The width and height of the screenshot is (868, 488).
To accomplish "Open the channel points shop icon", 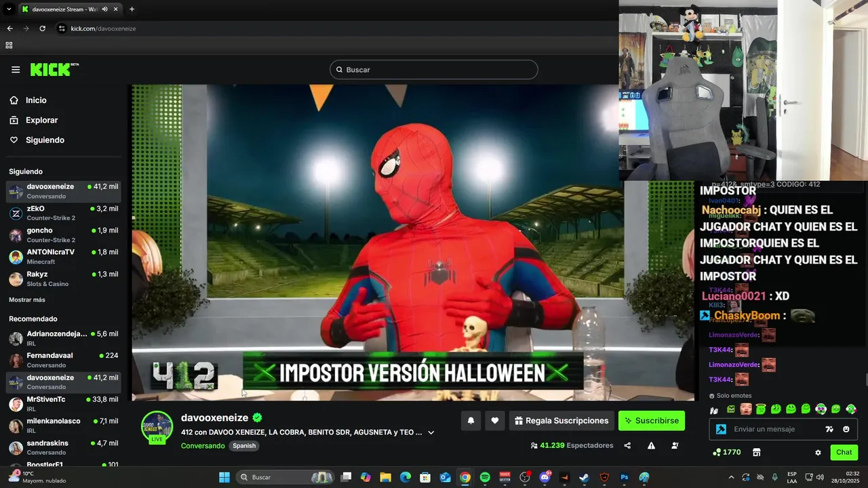I will point(757,453).
